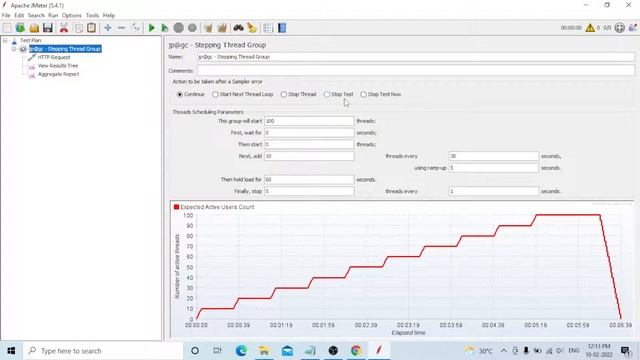Click the 'This group will start' threads field
640x360 pixels.
pyautogui.click(x=309, y=121)
